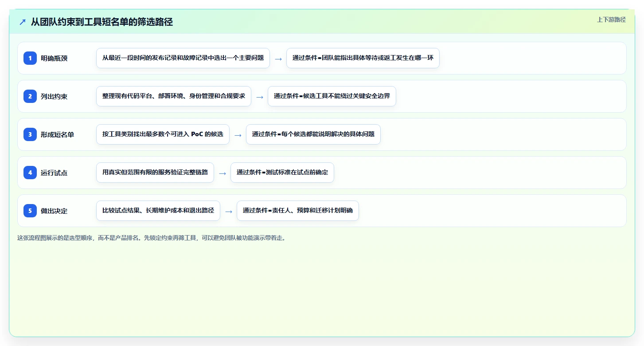Click the 运行试点 step label

(54, 173)
